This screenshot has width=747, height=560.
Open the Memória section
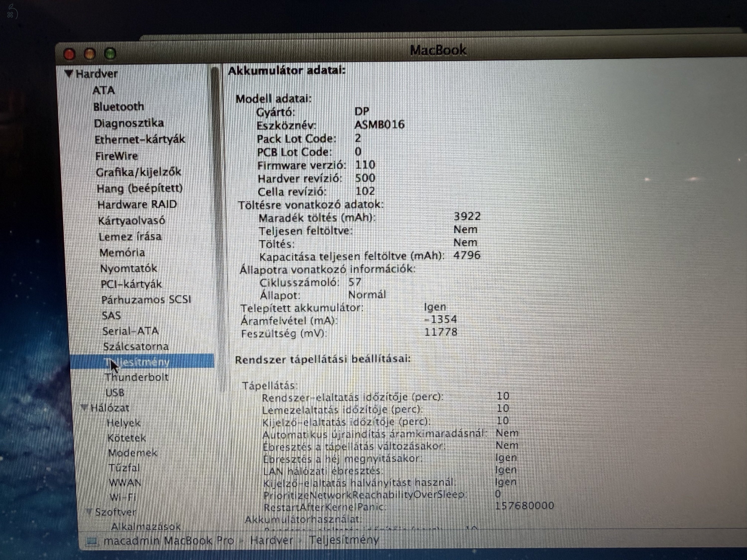pyautogui.click(x=123, y=253)
